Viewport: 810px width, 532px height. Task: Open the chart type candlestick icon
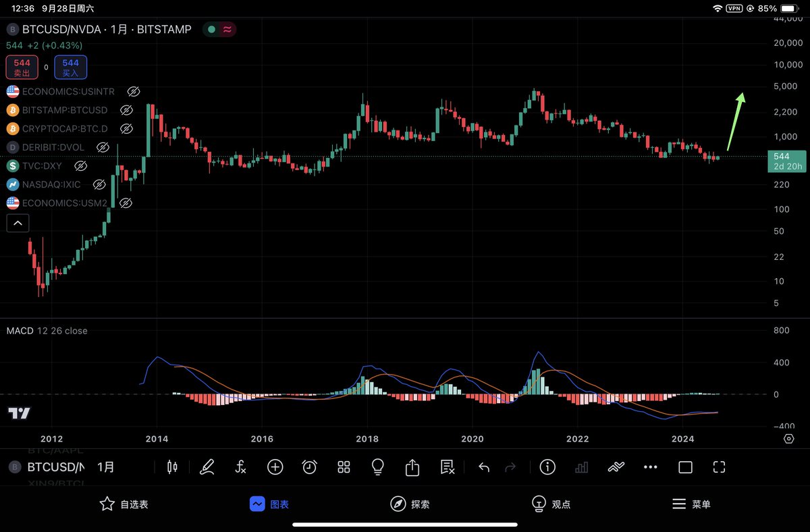pos(172,467)
